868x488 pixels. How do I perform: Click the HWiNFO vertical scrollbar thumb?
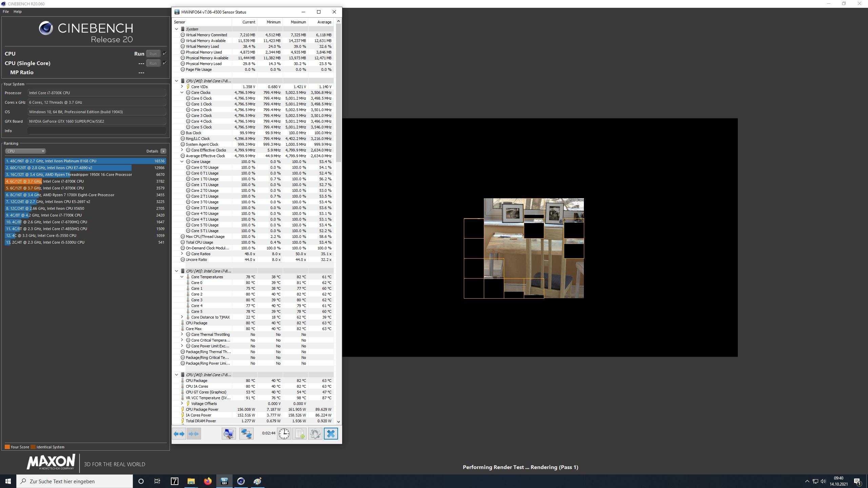tap(338, 91)
